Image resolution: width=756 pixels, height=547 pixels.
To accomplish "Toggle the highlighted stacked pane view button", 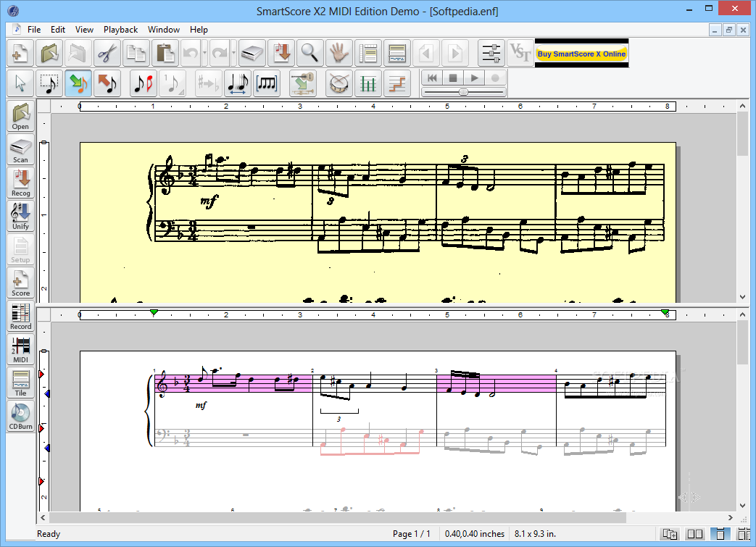I will 720,533.
